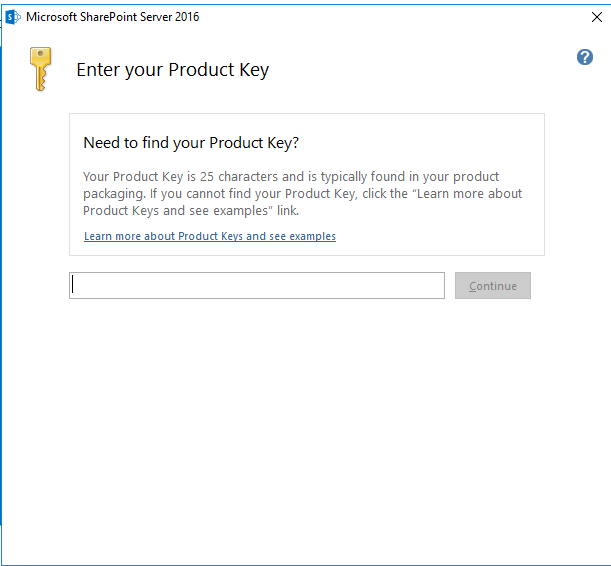611x566 pixels.
Task: Click the Enter your Product Key heading
Action: tap(173, 70)
